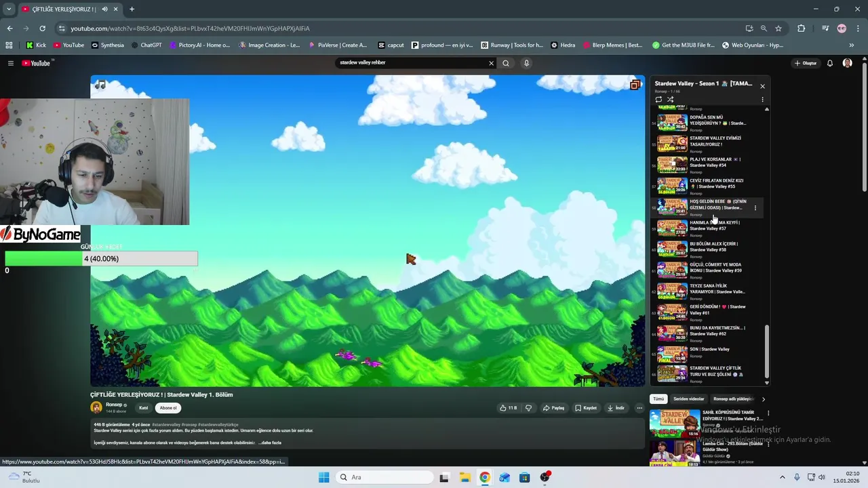
Task: Play 'SON | Stardew Valley' finale thumbnail
Action: click(672, 354)
